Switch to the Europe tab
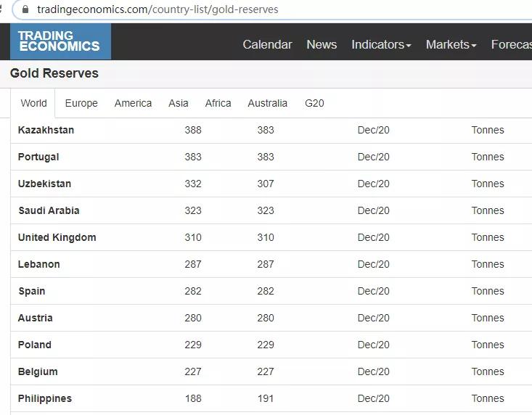 [81, 103]
